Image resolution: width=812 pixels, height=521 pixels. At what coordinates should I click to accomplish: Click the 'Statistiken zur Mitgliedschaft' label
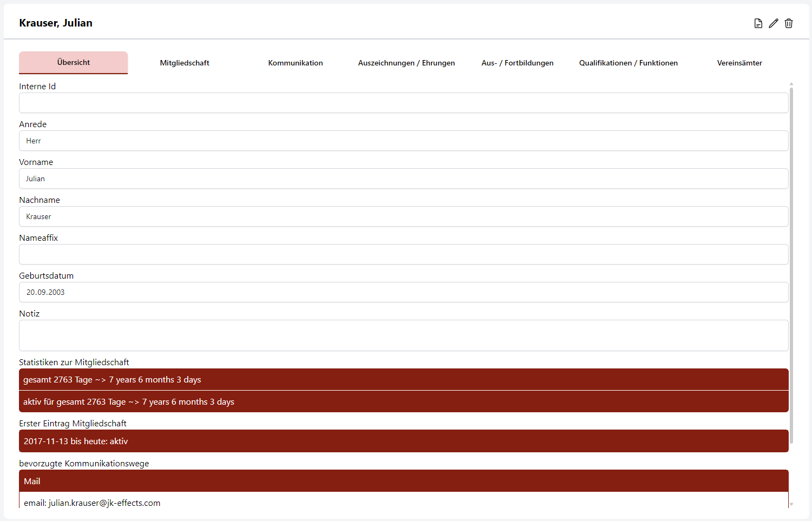coord(74,362)
